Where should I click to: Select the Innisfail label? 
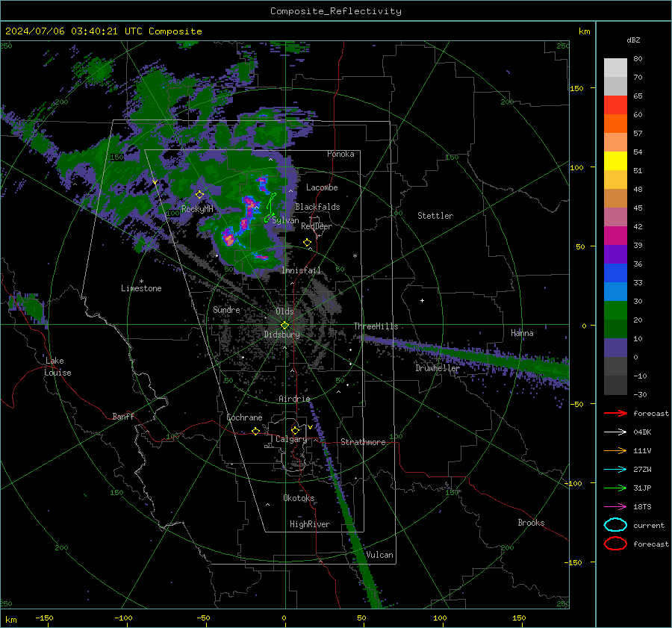click(301, 270)
